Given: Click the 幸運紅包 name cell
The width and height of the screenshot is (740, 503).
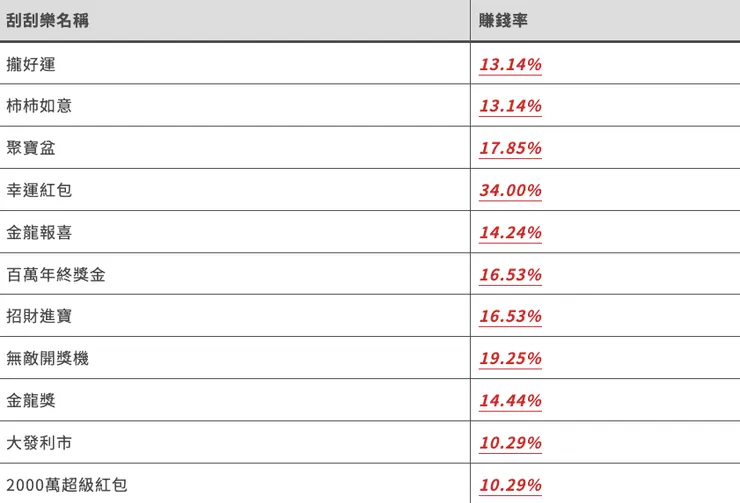Looking at the screenshot, I should (39, 191).
